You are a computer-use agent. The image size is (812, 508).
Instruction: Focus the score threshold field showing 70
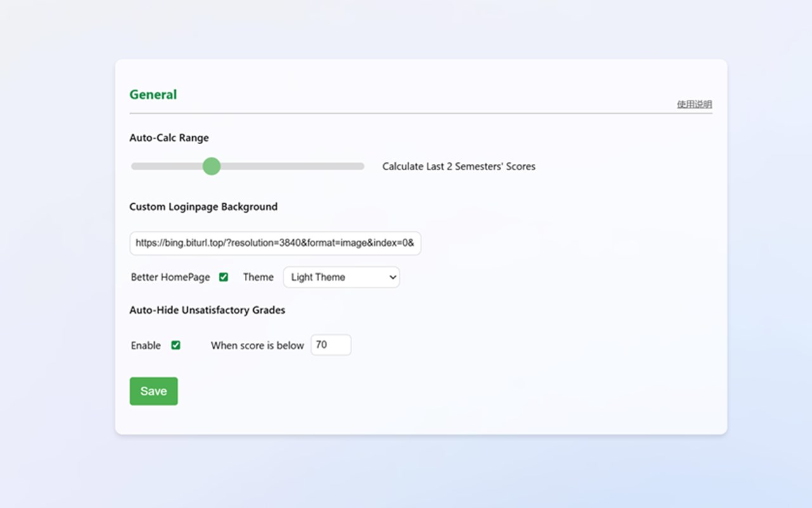click(x=331, y=345)
